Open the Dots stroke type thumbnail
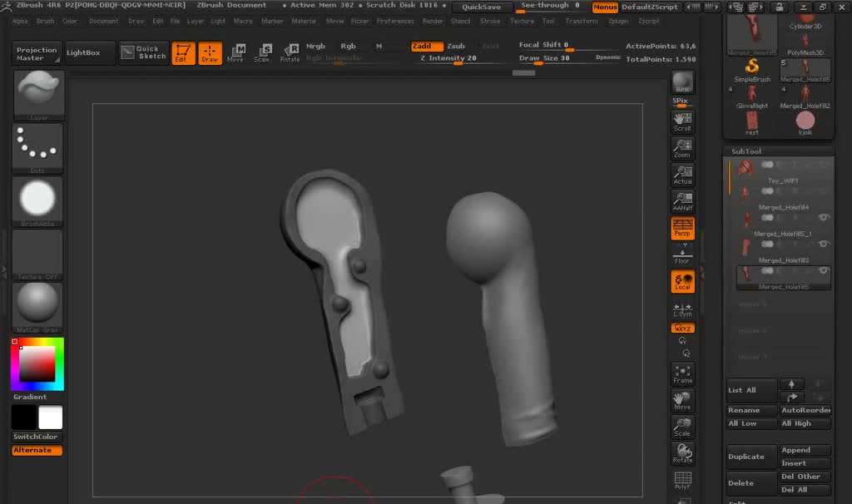852x504 pixels. 37,148
